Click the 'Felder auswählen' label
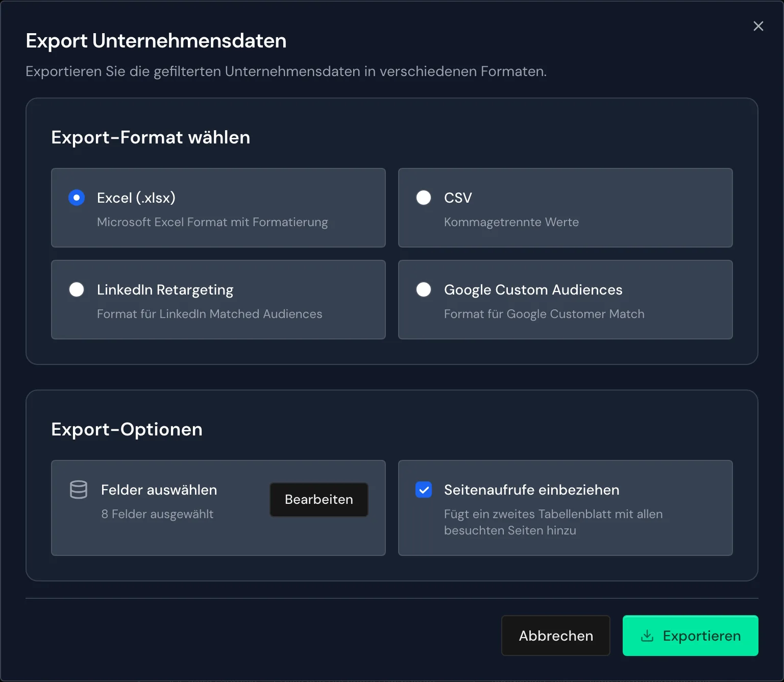Screen dimensions: 784x682 tap(159, 490)
